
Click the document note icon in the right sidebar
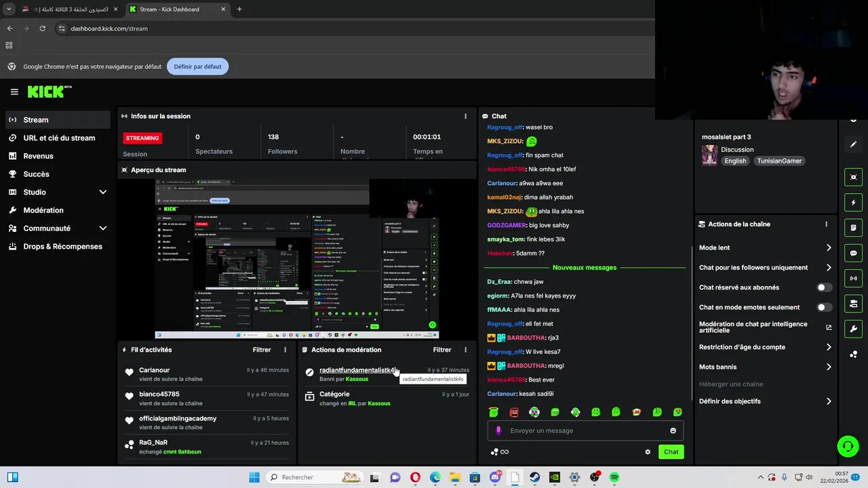(x=853, y=227)
